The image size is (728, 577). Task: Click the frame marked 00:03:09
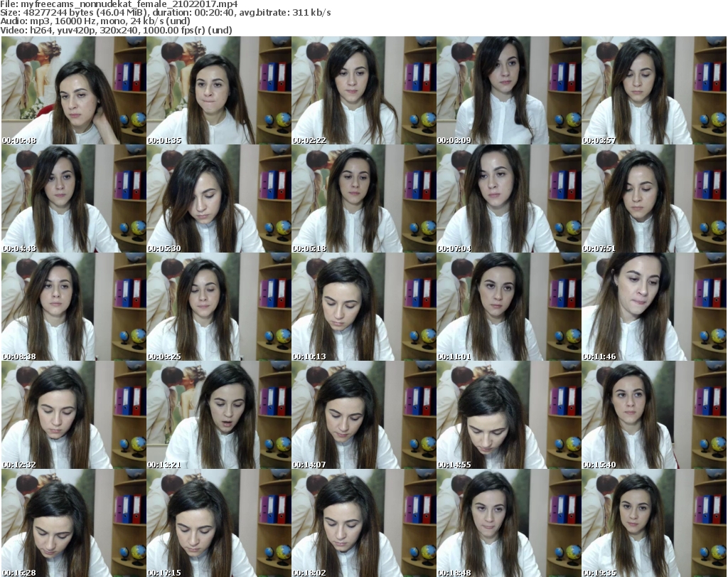509,90
